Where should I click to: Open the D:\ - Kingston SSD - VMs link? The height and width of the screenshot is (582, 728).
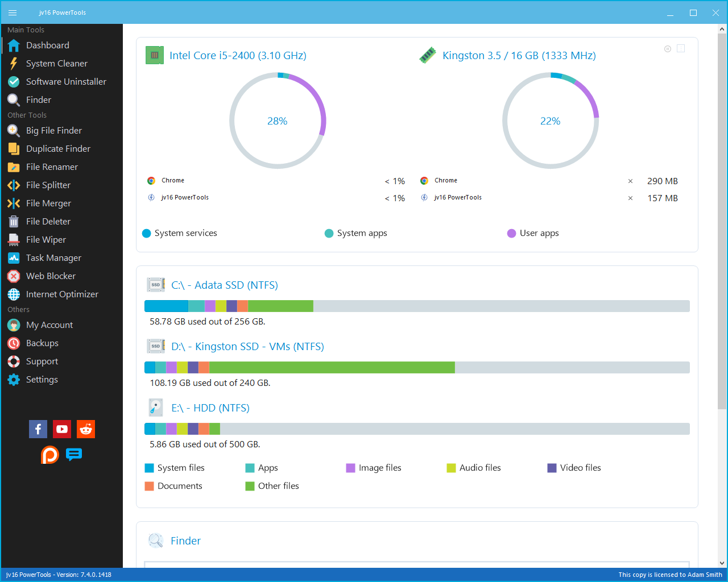[x=247, y=347]
